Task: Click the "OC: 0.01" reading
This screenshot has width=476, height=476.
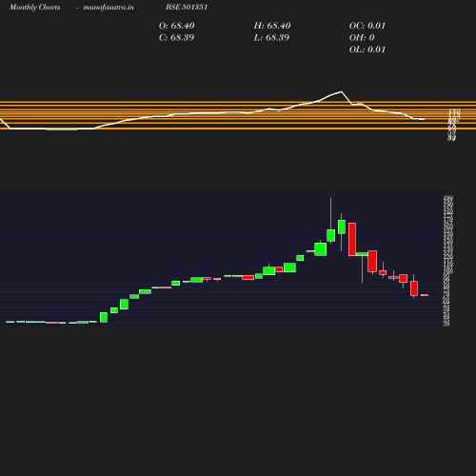Action: point(367,26)
